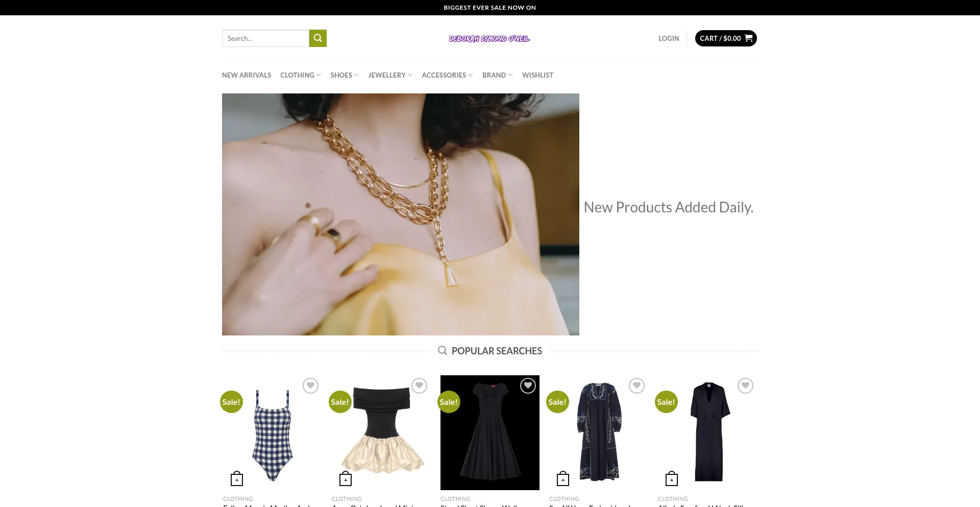Add gingham swimsuit to wishlist heart
This screenshot has width=980, height=507.
(x=310, y=385)
